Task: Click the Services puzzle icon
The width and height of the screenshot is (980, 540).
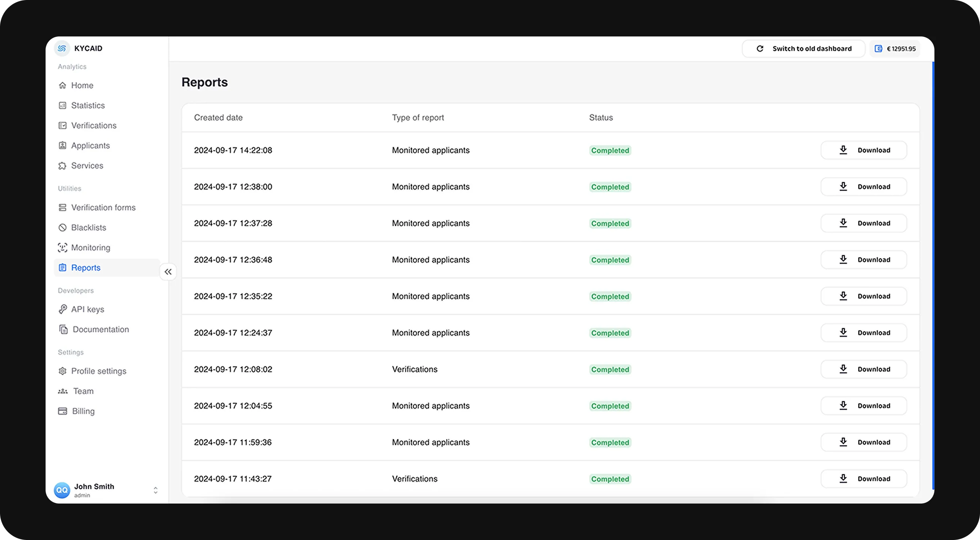Action: (x=62, y=166)
